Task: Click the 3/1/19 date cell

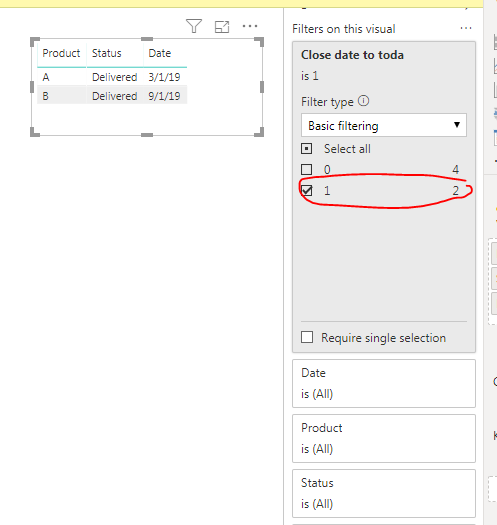Action: tap(164, 77)
